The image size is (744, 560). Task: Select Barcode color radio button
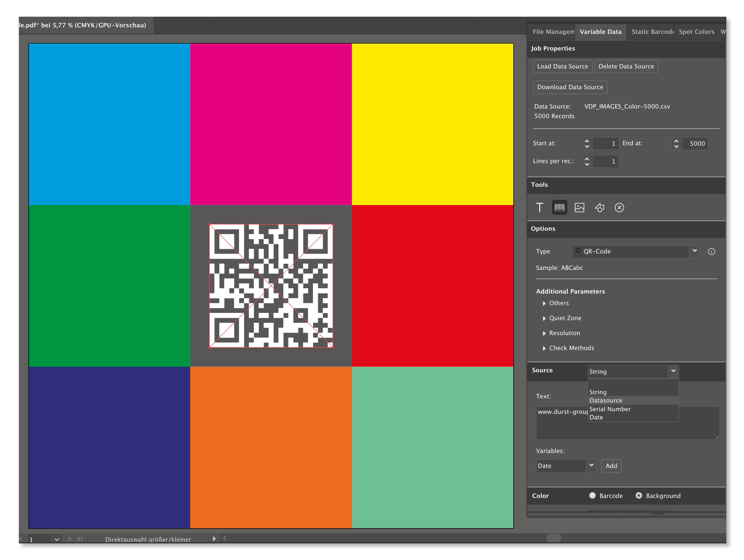[x=592, y=495]
